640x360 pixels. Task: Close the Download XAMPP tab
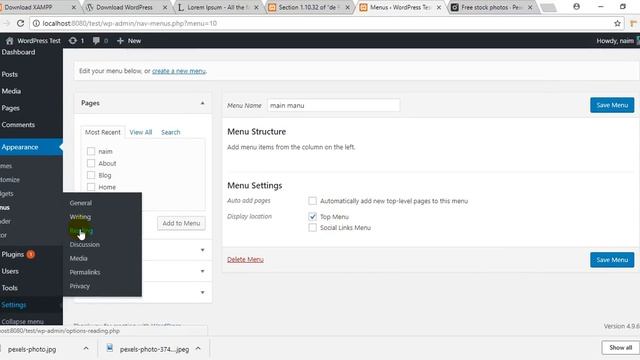[74, 7]
